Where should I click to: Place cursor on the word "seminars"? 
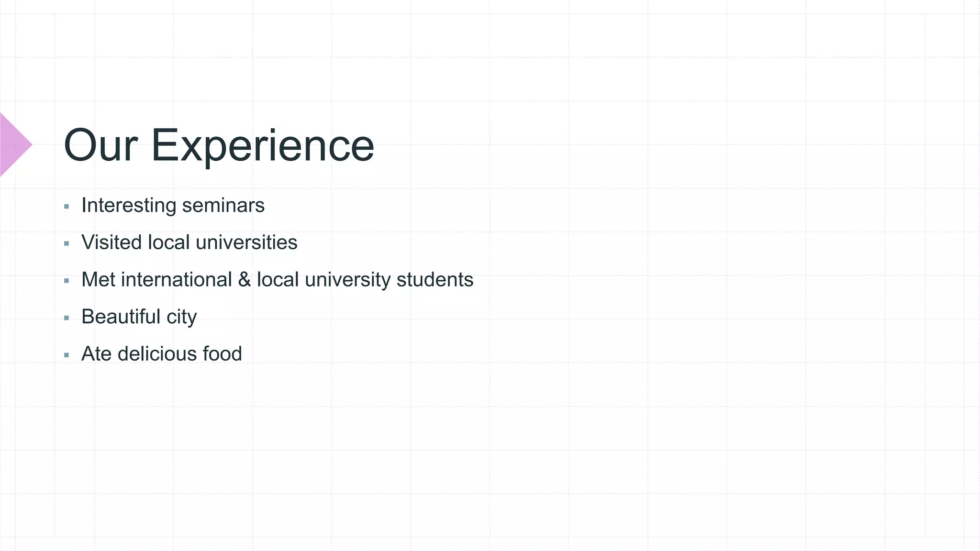pyautogui.click(x=223, y=206)
